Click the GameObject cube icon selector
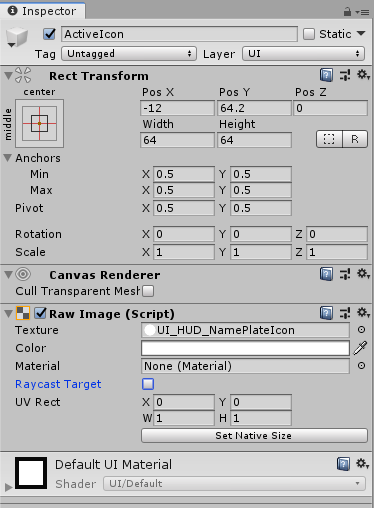This screenshot has height=508, width=374. click(x=17, y=37)
